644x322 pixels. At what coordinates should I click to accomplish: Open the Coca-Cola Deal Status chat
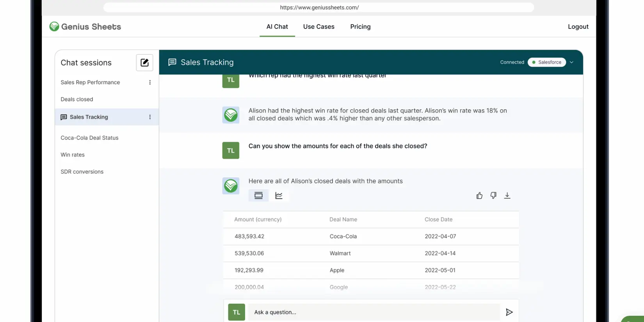(89, 138)
